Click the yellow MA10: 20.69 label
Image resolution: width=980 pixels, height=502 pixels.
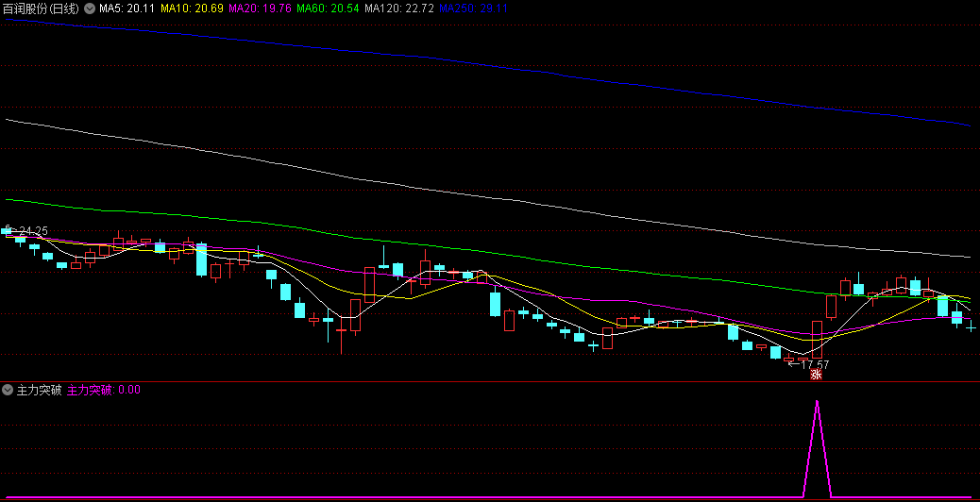tap(192, 8)
